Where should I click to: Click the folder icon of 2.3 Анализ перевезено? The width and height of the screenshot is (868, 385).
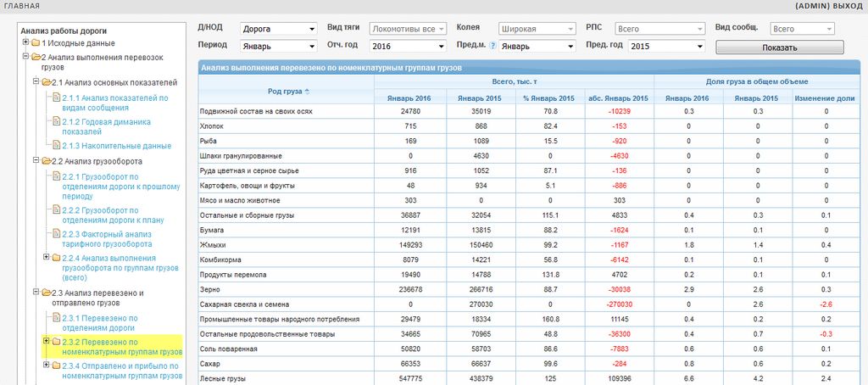(x=47, y=292)
